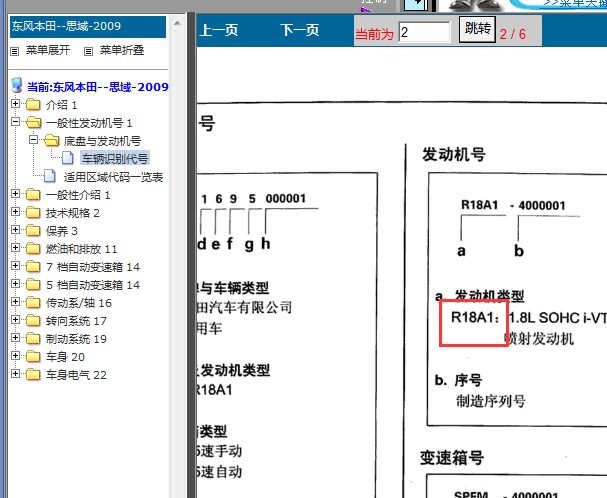Image resolution: width=607 pixels, height=498 pixels.
Task: Click the 传动系/轴 folder icon
Action: 33,303
